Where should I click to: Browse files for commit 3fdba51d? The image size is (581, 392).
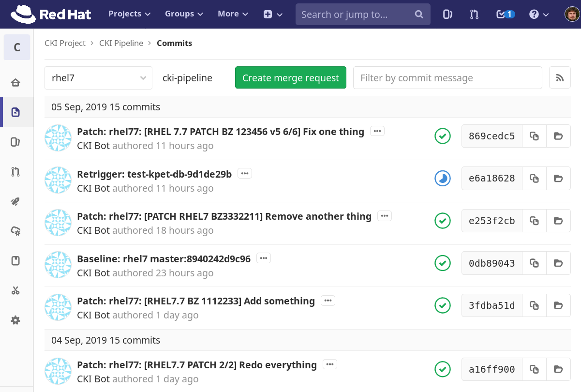click(x=558, y=305)
